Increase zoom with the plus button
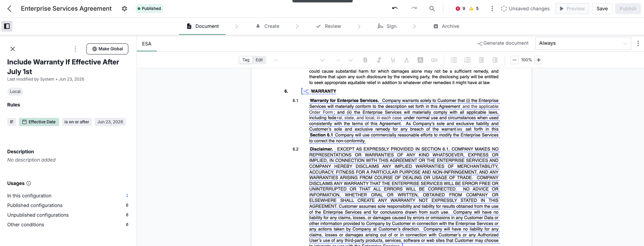 [x=539, y=60]
